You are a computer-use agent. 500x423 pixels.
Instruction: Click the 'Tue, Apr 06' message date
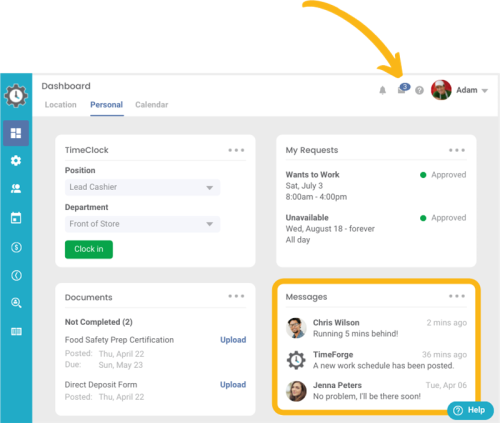tap(446, 385)
